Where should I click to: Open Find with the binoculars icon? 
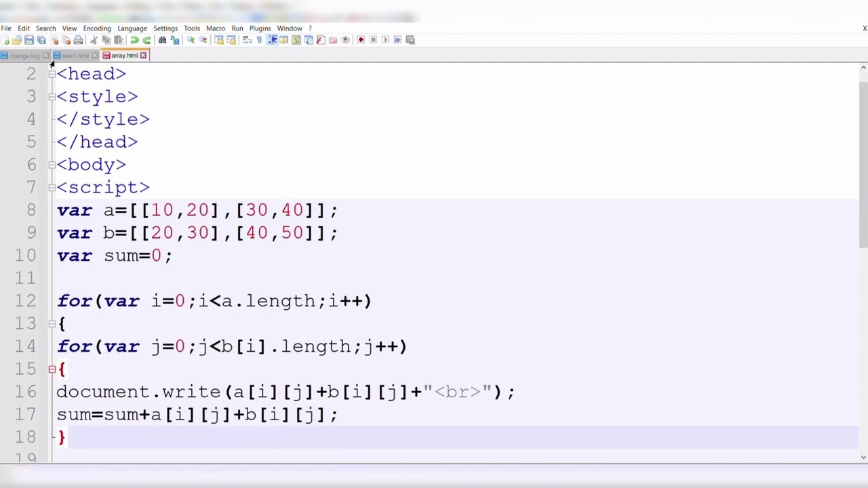click(x=162, y=40)
